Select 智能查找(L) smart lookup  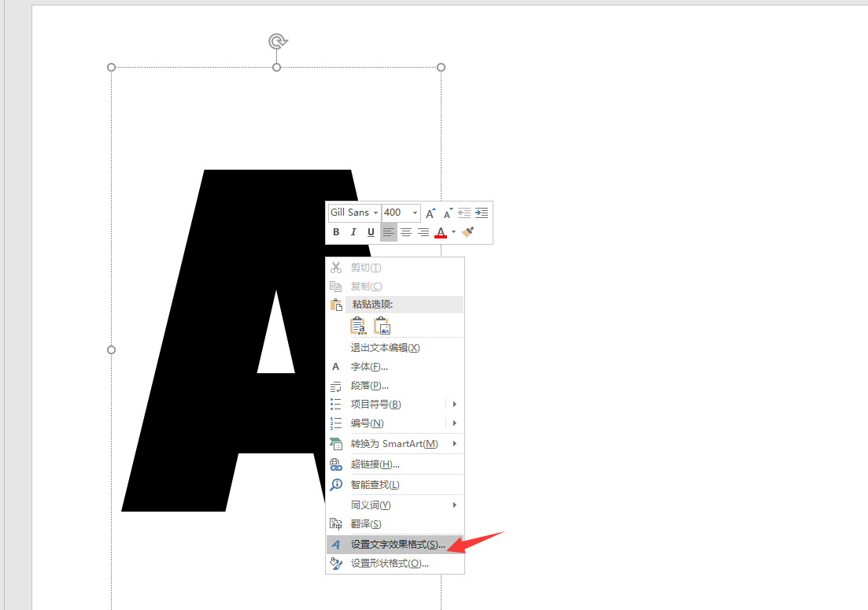click(395, 484)
